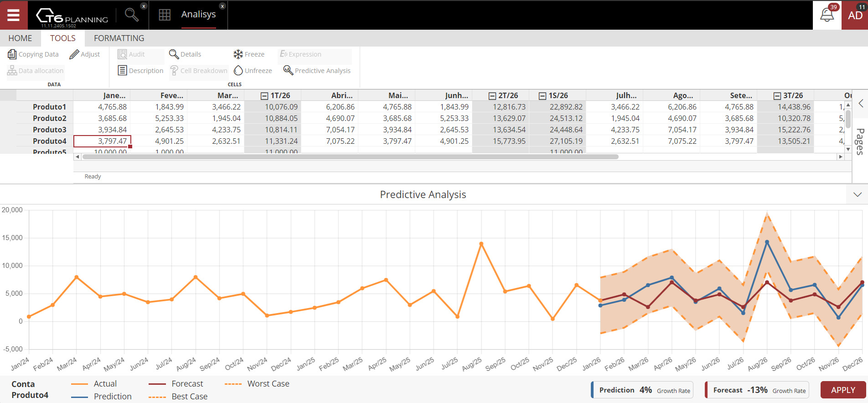Click the grid icon beside Analisys
The width and height of the screenshot is (868, 403).
pyautogui.click(x=165, y=15)
